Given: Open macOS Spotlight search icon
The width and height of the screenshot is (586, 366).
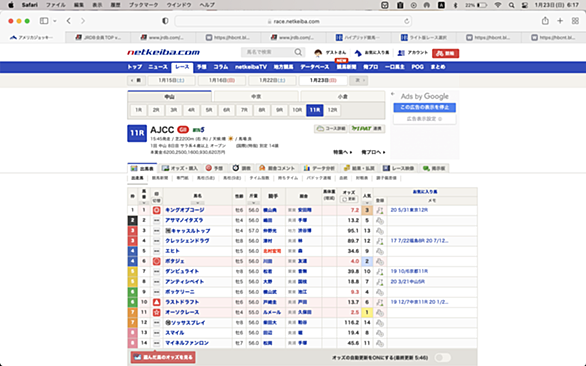Looking at the screenshot, I should 512,5.
